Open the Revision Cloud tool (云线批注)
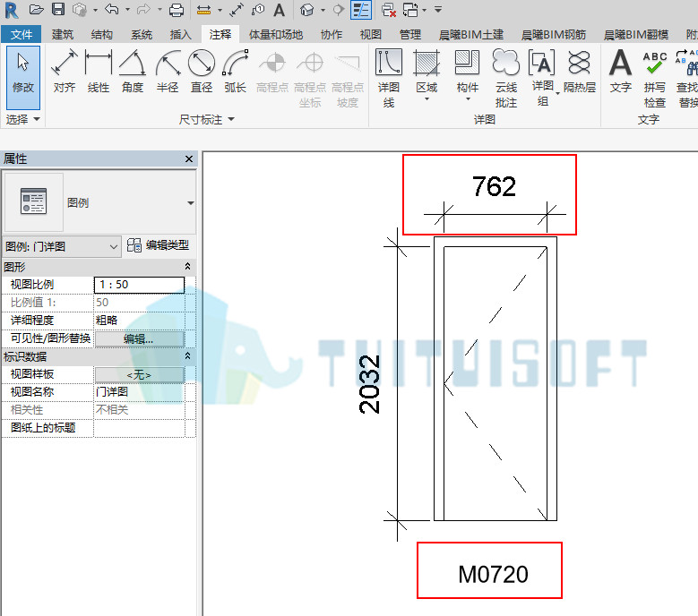 (x=506, y=79)
